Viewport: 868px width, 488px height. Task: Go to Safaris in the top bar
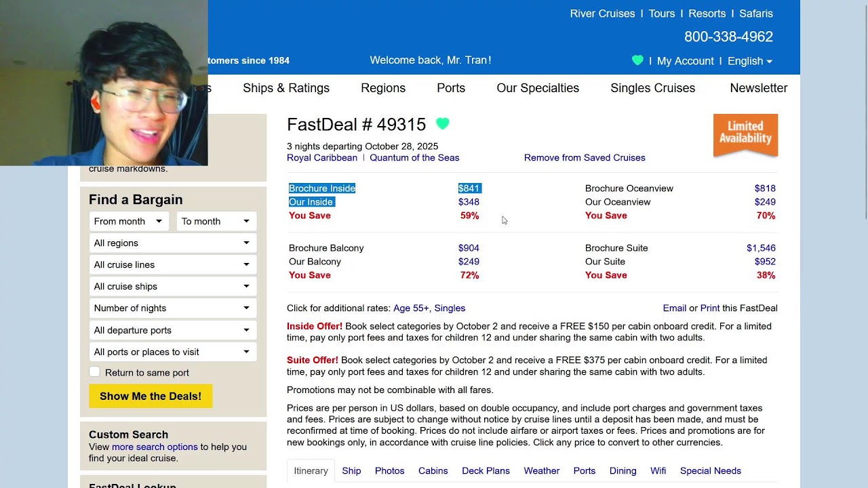pyautogui.click(x=755, y=14)
